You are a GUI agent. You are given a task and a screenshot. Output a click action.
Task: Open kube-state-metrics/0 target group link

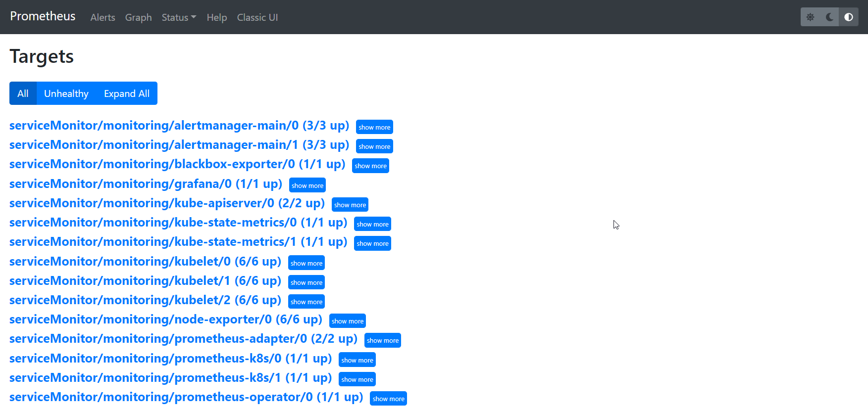click(x=178, y=223)
